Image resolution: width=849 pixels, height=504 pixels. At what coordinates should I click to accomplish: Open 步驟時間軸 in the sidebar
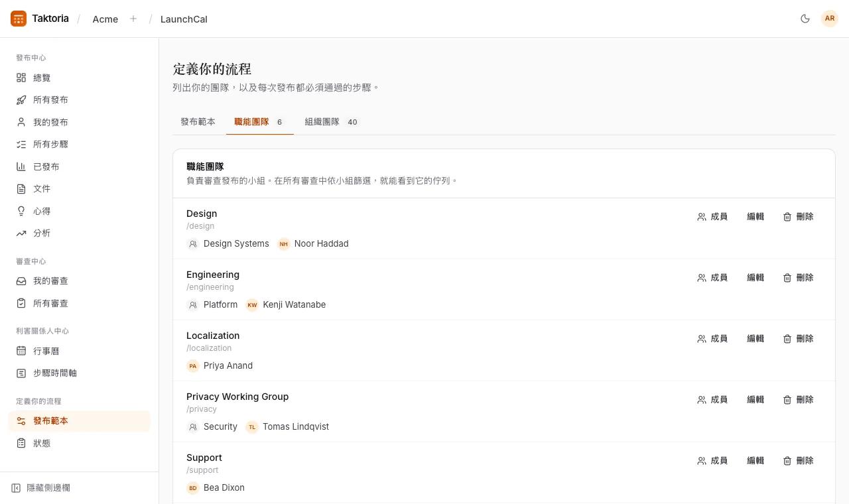pyautogui.click(x=80, y=373)
